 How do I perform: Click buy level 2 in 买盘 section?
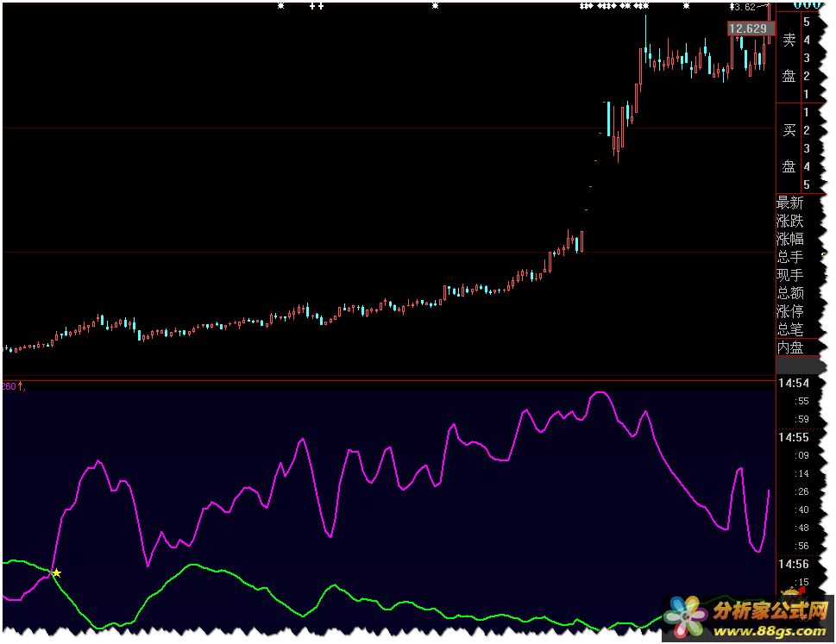(807, 130)
